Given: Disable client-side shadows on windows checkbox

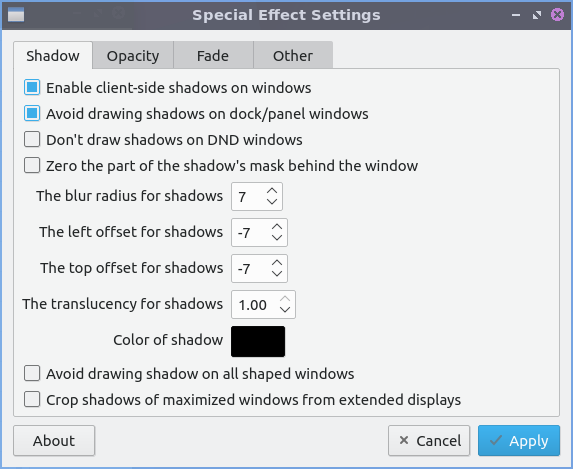Looking at the screenshot, I should coord(32,88).
